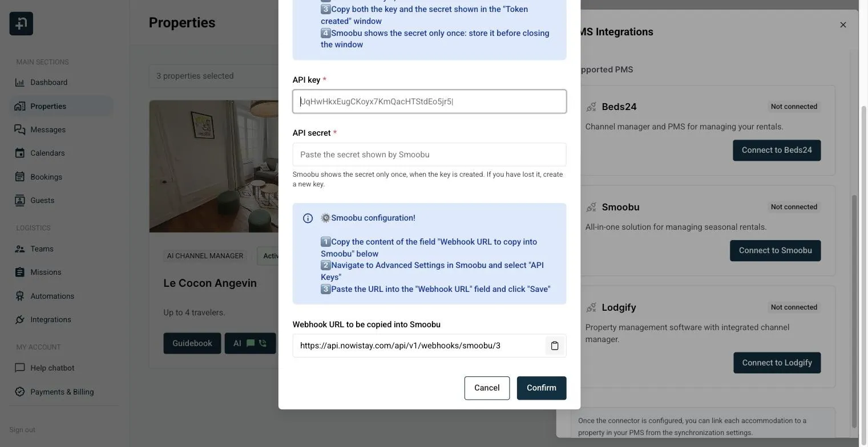Click the Nowistay logo icon
The height and width of the screenshot is (447, 868).
coord(21,23)
